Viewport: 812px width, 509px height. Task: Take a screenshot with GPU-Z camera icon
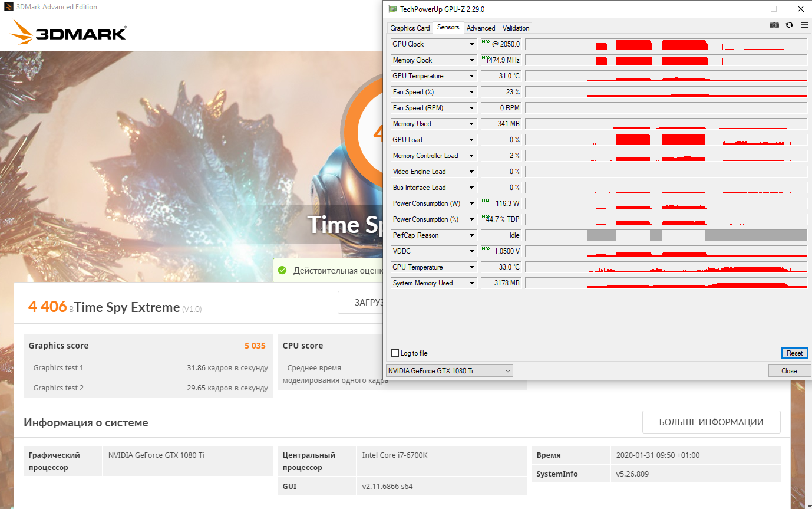pos(774,25)
